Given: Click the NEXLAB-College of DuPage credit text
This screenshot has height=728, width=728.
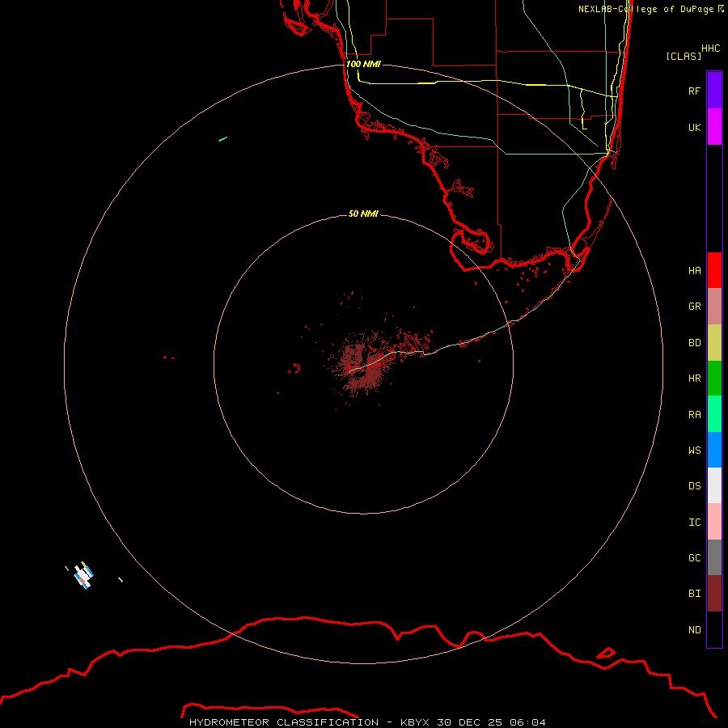Looking at the screenshot, I should click(645, 9).
